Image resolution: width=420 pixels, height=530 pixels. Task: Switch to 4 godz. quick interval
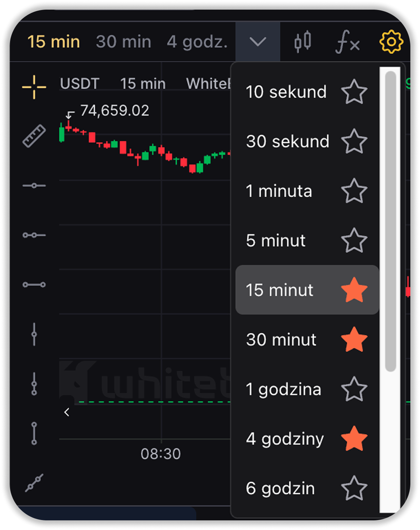point(197,42)
